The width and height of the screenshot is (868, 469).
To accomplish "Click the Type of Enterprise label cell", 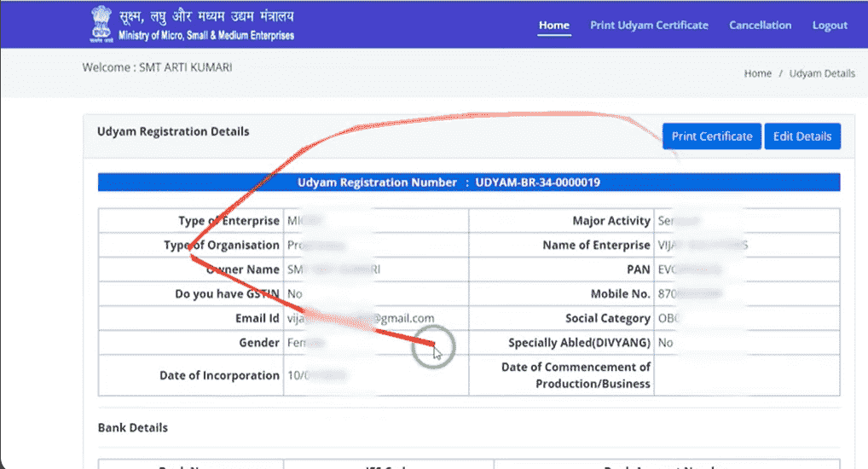I will point(229,221).
